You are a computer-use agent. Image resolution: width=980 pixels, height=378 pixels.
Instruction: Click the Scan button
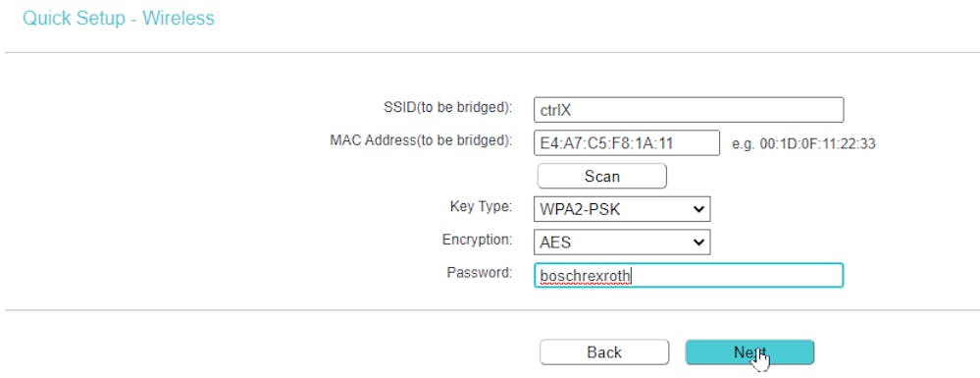(x=602, y=177)
